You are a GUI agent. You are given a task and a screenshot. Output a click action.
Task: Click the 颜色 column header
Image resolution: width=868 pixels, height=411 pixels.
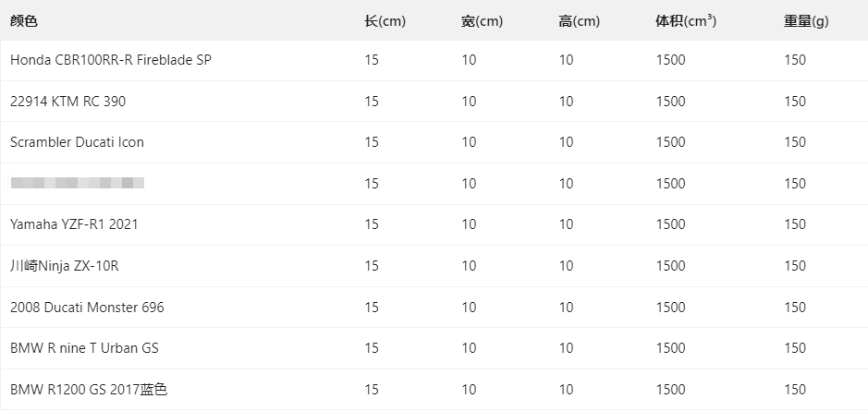(24, 20)
